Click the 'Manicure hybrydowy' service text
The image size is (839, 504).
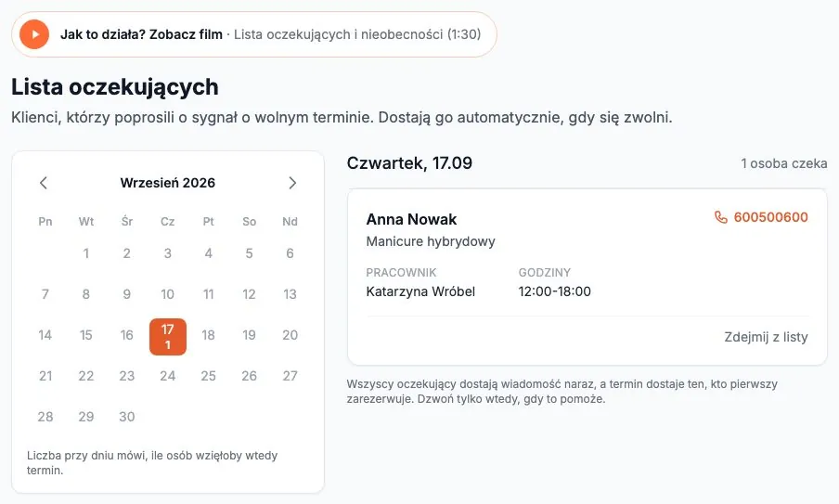tap(431, 241)
